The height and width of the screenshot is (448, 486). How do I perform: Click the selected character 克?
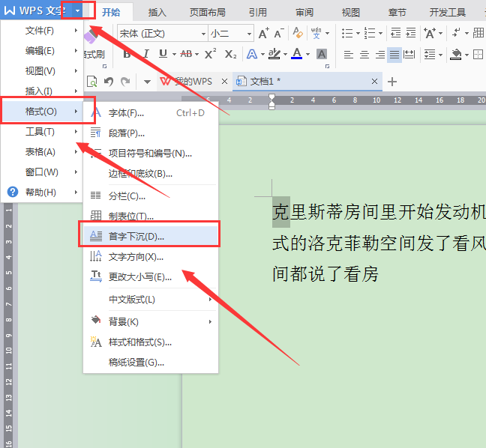[x=281, y=212]
